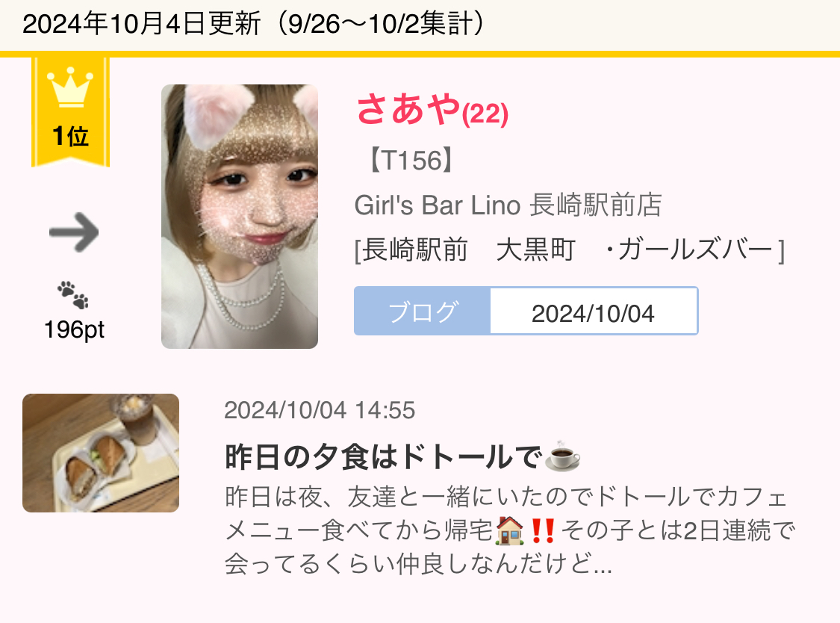Click the red exclamation marks emoji

[x=542, y=531]
